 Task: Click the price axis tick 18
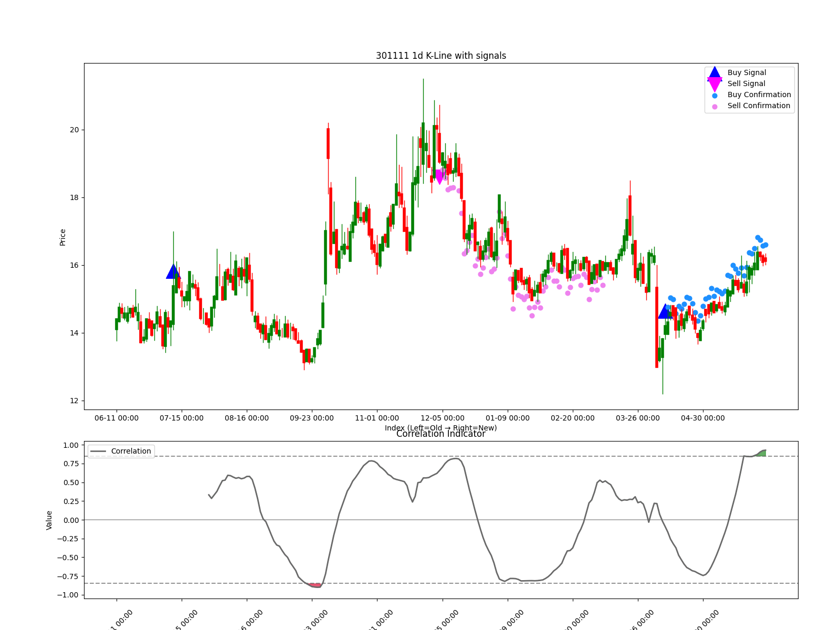(74, 197)
